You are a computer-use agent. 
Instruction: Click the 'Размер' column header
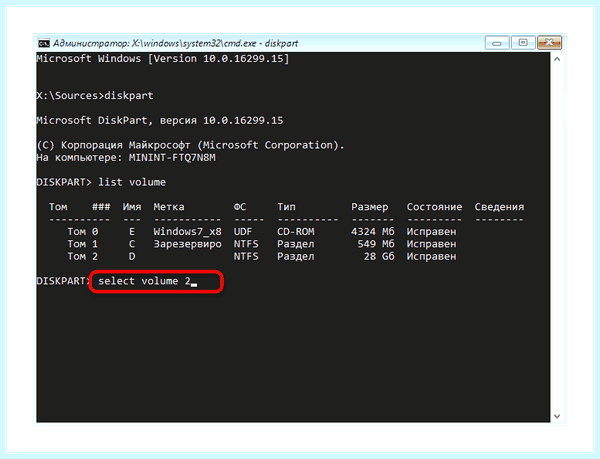(x=370, y=207)
